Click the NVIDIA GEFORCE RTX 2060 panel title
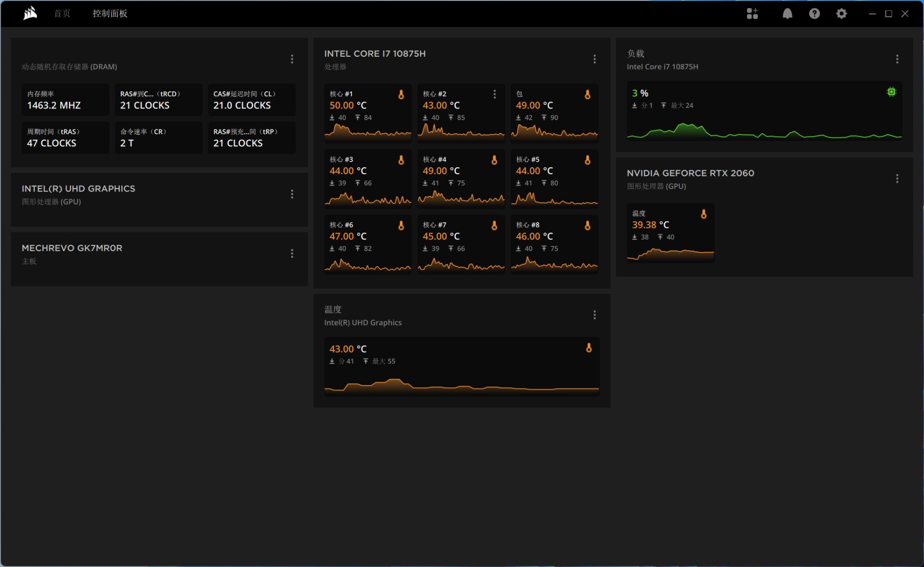Image resolution: width=924 pixels, height=567 pixels. click(691, 173)
